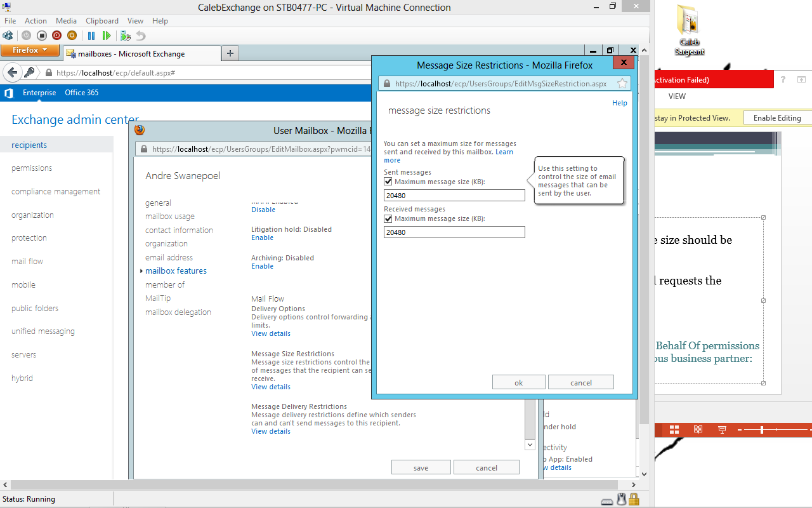Screen dimensions: 812x508
Task: Click the Office logo icon in the blue bar
Action: [x=9, y=93]
